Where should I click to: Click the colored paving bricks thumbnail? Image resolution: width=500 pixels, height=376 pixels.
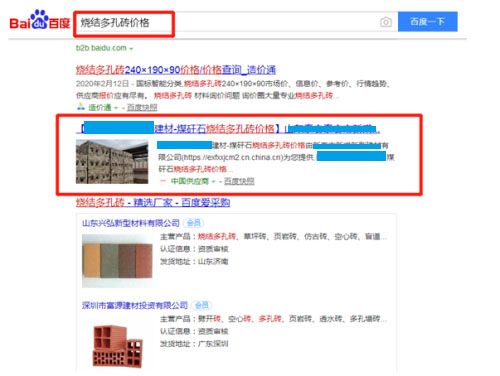[x=117, y=261]
